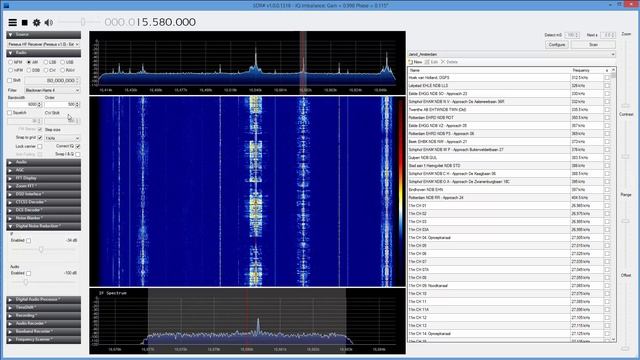Enable Audio noise reduction checkbox

click(x=29, y=273)
